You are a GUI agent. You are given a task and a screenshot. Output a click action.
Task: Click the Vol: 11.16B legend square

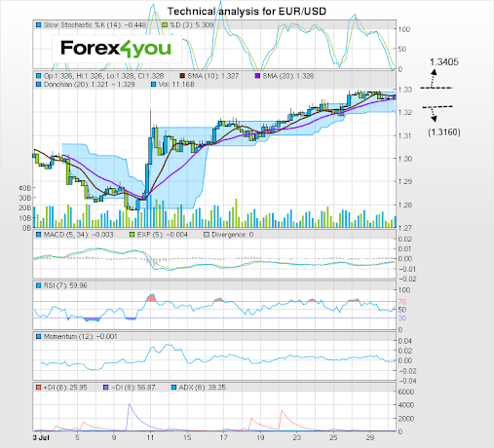(x=154, y=85)
